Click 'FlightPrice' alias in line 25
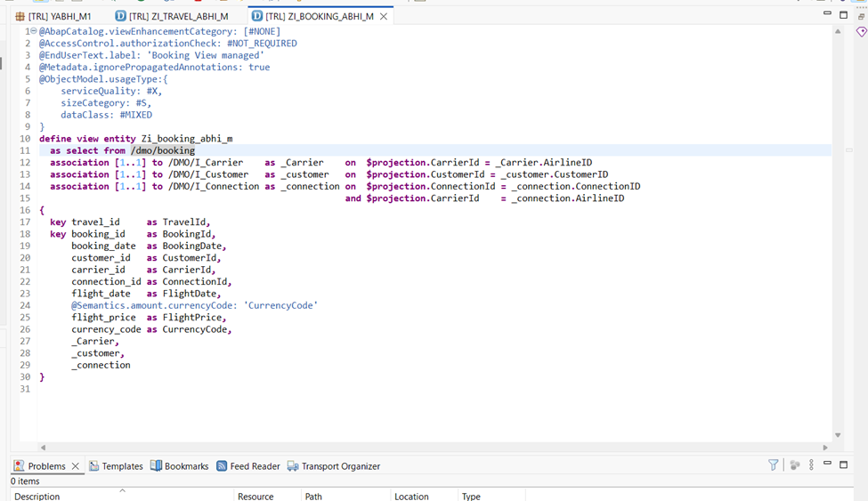 pyautogui.click(x=192, y=318)
